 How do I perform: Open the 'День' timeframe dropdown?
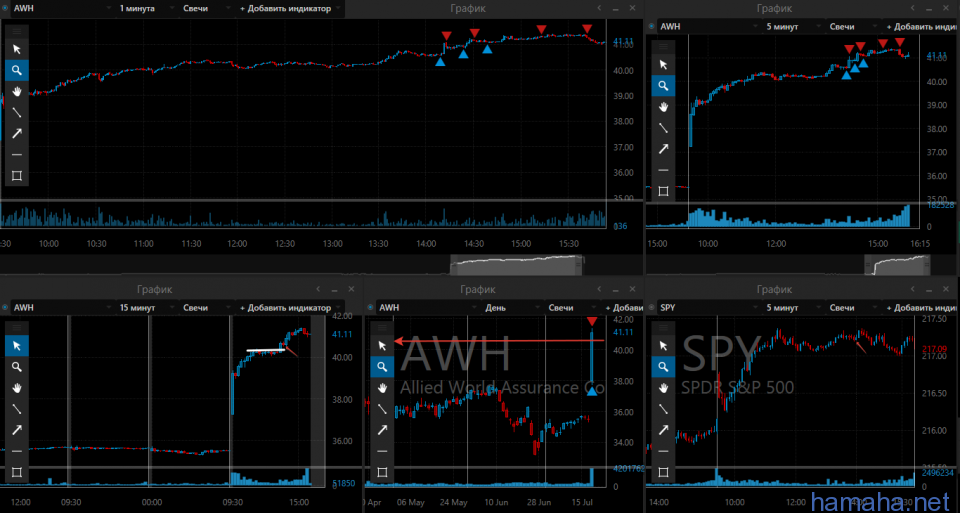(512, 308)
